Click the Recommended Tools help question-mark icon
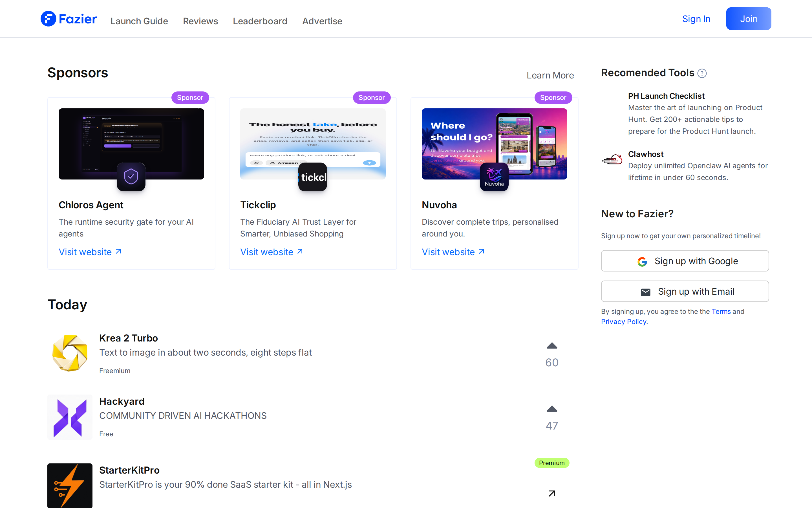 click(702, 73)
